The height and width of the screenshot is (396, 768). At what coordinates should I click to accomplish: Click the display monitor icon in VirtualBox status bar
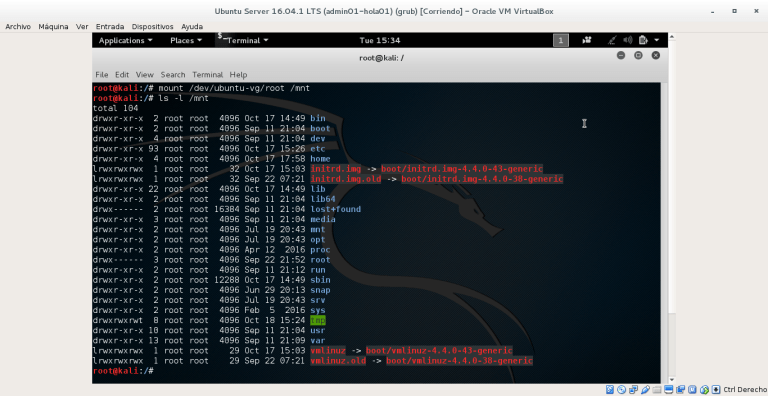click(669, 390)
